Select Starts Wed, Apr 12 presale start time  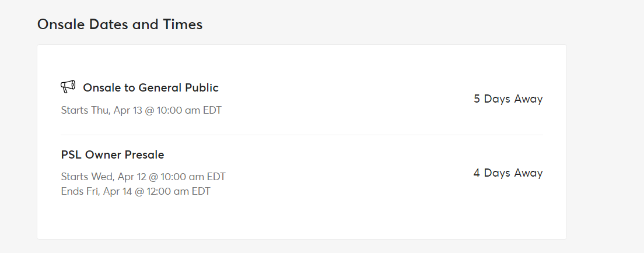[x=143, y=177]
